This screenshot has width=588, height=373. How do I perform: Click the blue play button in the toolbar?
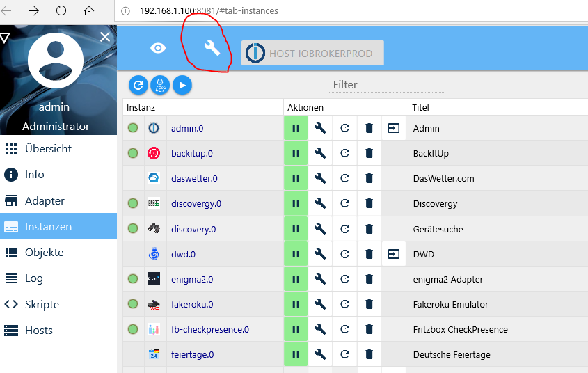tap(182, 85)
